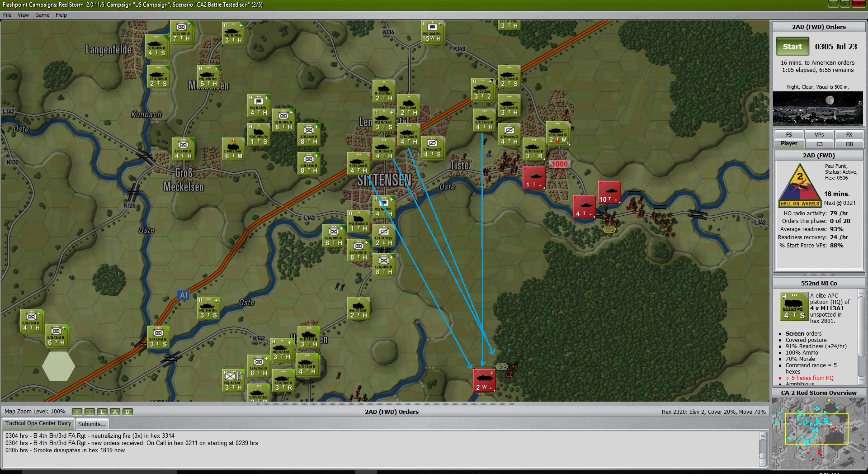The image size is (868, 474).
Task: Click the '> 5 hexes from HQ' warning text
Action: tap(809, 378)
